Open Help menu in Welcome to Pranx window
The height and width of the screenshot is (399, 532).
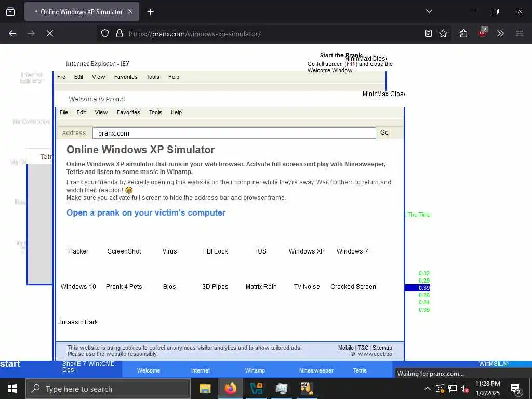[176, 112]
